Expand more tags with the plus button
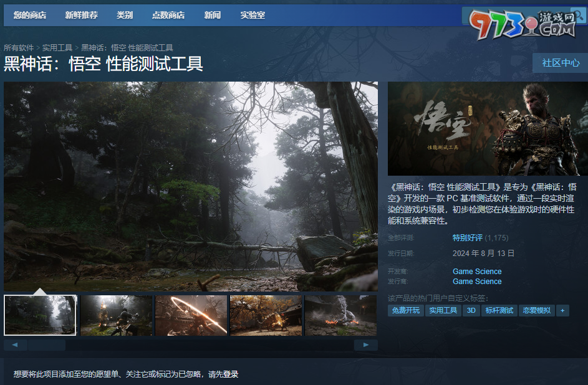Image resolution: width=588 pixels, height=385 pixels. 562,310
